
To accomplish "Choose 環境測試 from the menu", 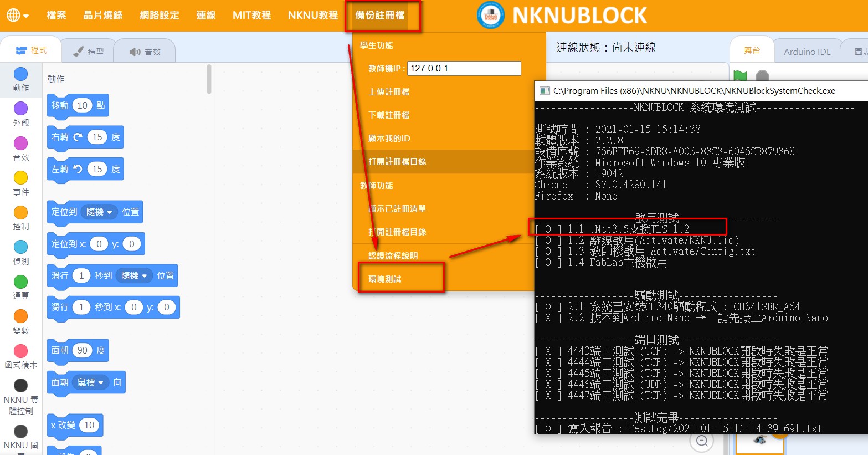I will pos(386,279).
